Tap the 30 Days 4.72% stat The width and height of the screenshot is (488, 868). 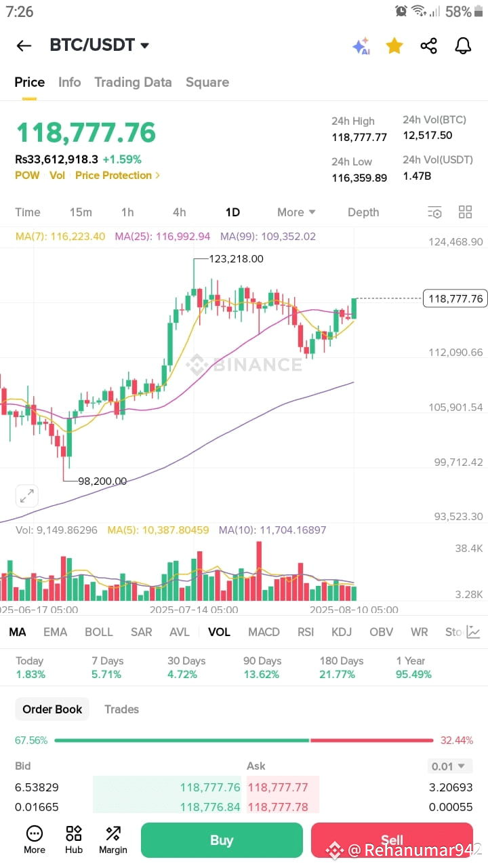click(x=186, y=667)
